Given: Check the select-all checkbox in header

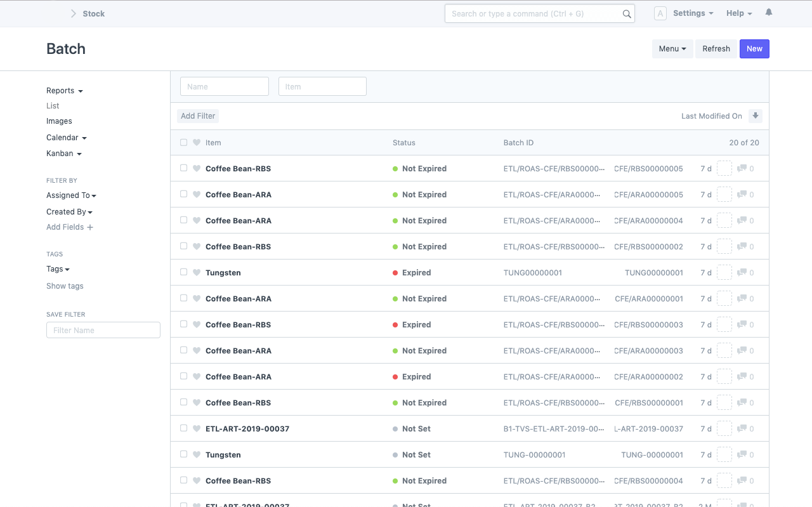Looking at the screenshot, I should 184,143.
